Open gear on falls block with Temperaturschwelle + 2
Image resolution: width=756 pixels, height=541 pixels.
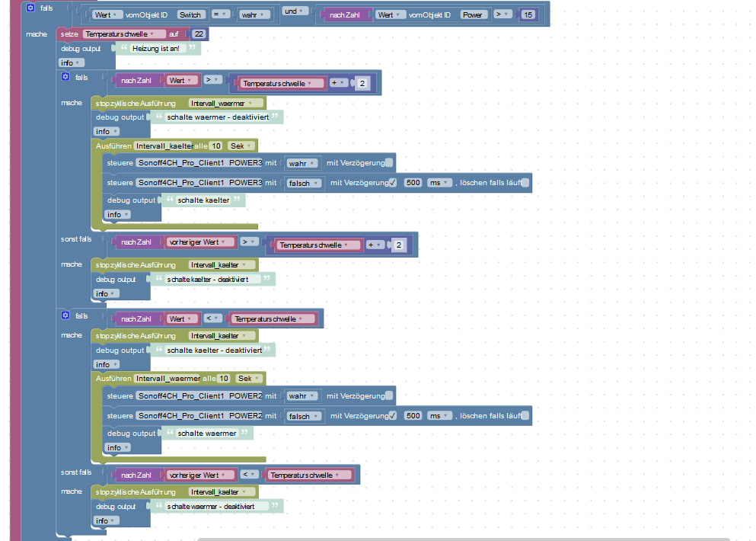coord(65,77)
